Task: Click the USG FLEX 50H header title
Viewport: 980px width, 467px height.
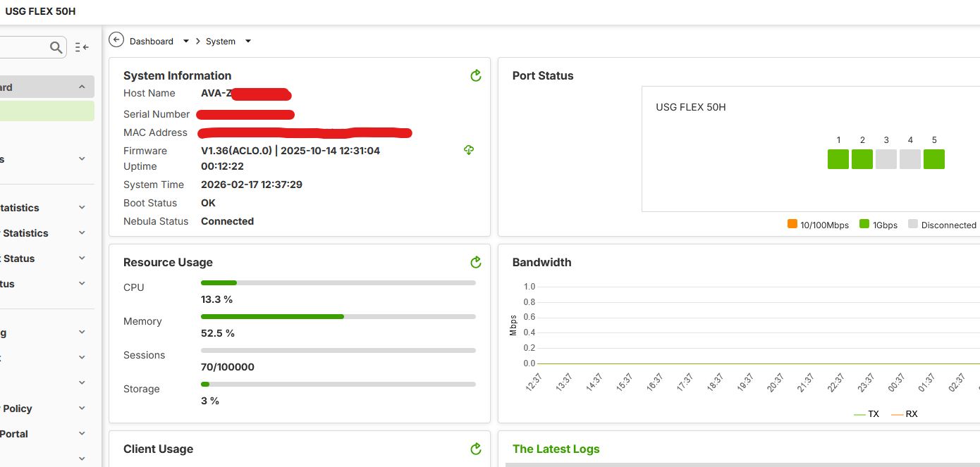Action: (40, 11)
